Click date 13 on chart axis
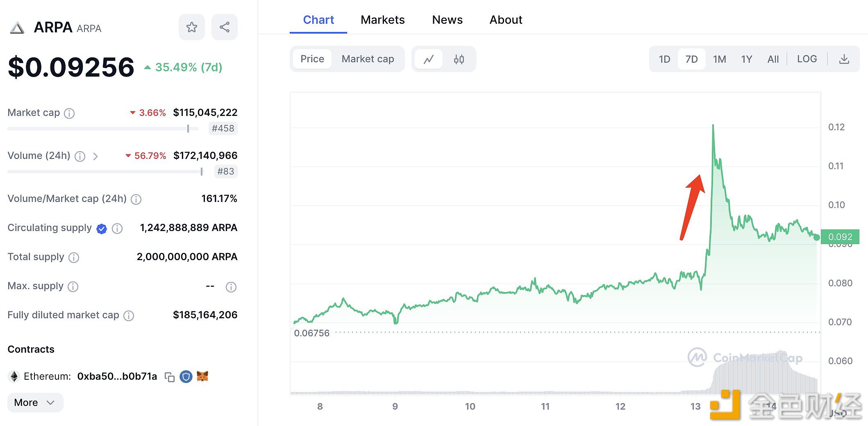868x426 pixels. pos(695,406)
